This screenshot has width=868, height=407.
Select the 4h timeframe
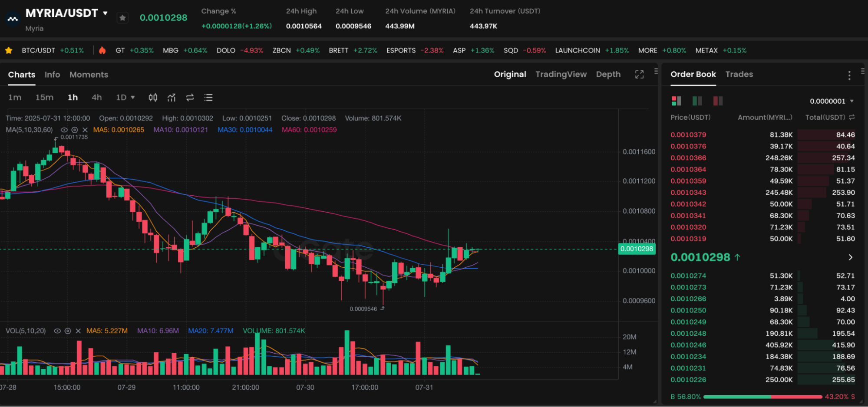point(96,98)
